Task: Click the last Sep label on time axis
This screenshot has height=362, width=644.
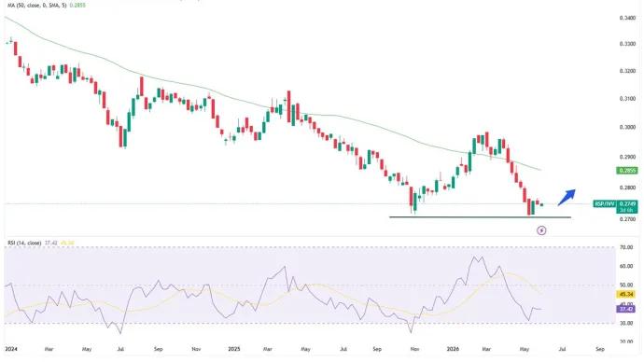Action: (x=600, y=349)
